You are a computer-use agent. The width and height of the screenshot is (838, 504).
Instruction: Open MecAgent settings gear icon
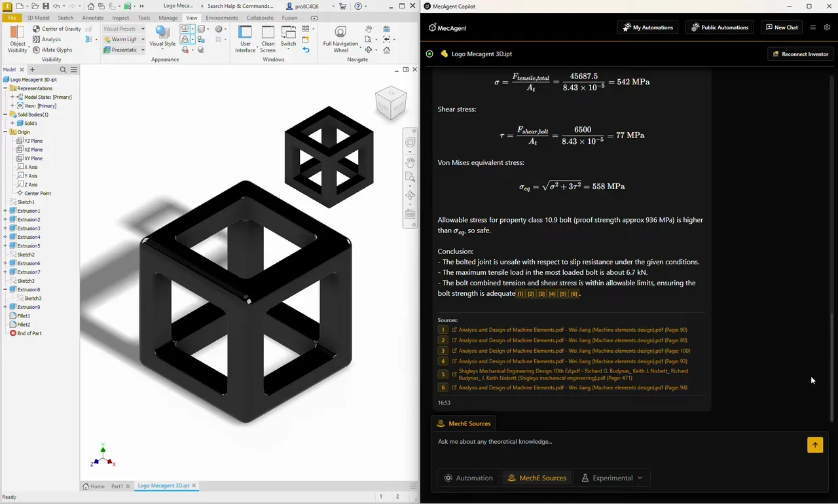pyautogui.click(x=827, y=27)
